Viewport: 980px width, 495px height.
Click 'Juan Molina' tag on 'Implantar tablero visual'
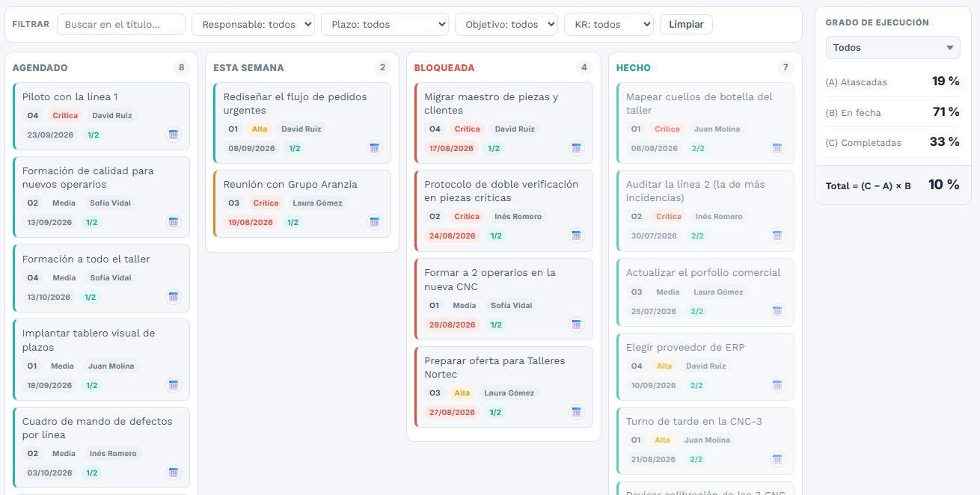point(111,366)
